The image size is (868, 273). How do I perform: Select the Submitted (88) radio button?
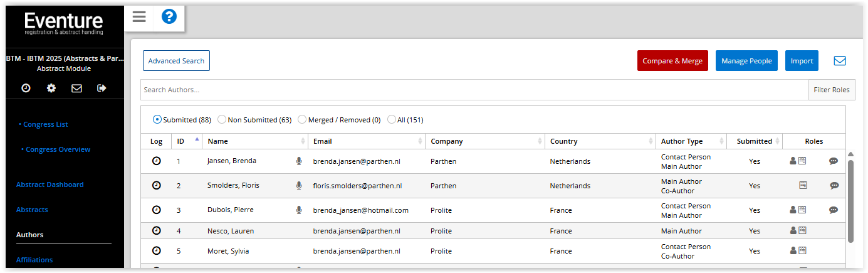(157, 120)
